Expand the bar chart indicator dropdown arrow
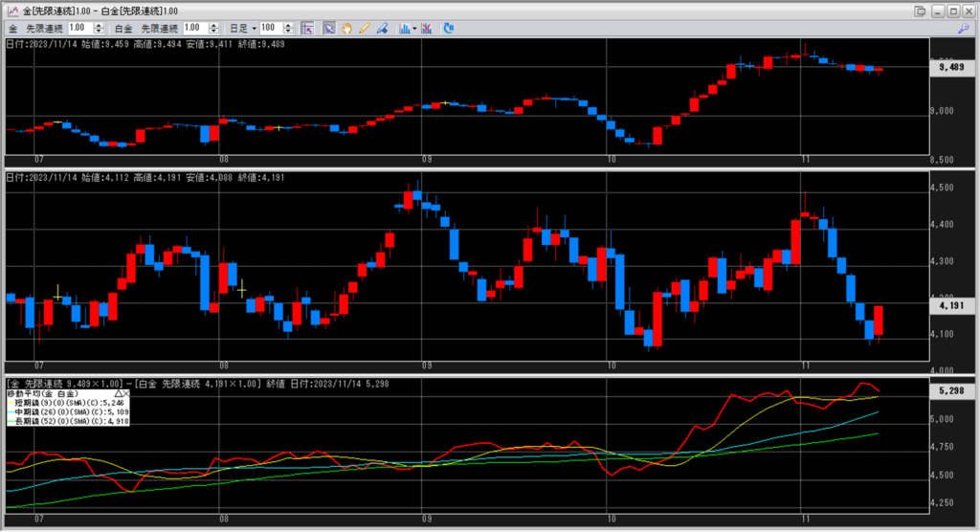This screenshot has width=980, height=532. click(413, 28)
